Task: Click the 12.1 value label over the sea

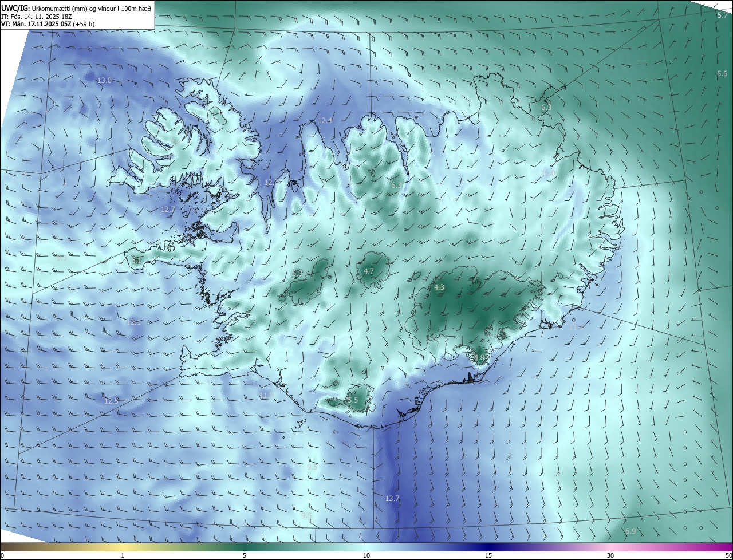Action: [133, 322]
